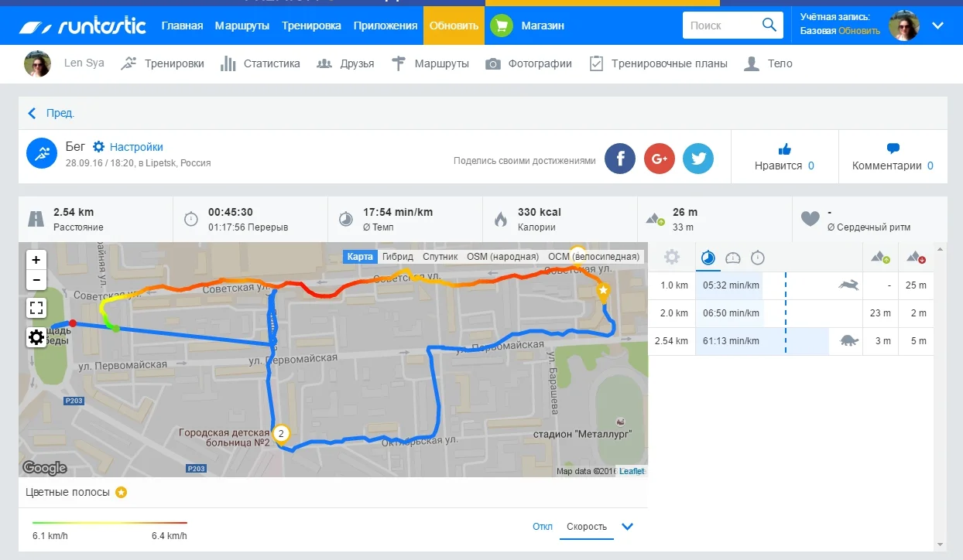Click the premium star next to Цветные полосы
963x560 pixels.
[122, 492]
